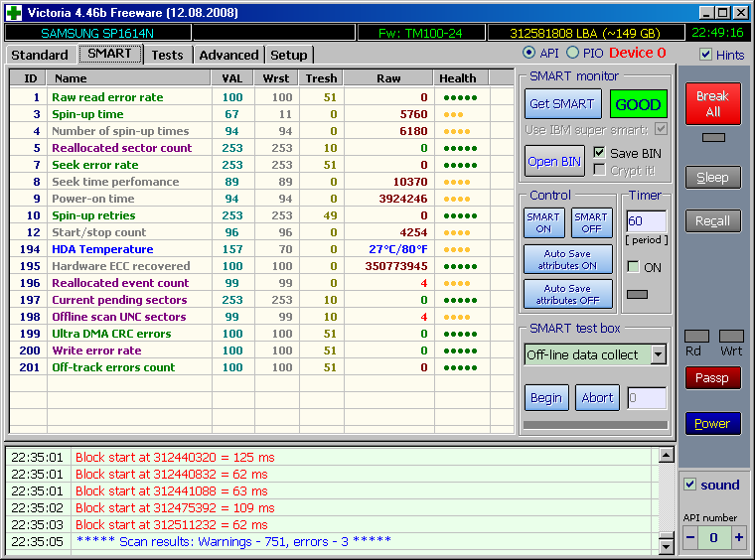
Task: Click the ID column header
Action: 29,77
